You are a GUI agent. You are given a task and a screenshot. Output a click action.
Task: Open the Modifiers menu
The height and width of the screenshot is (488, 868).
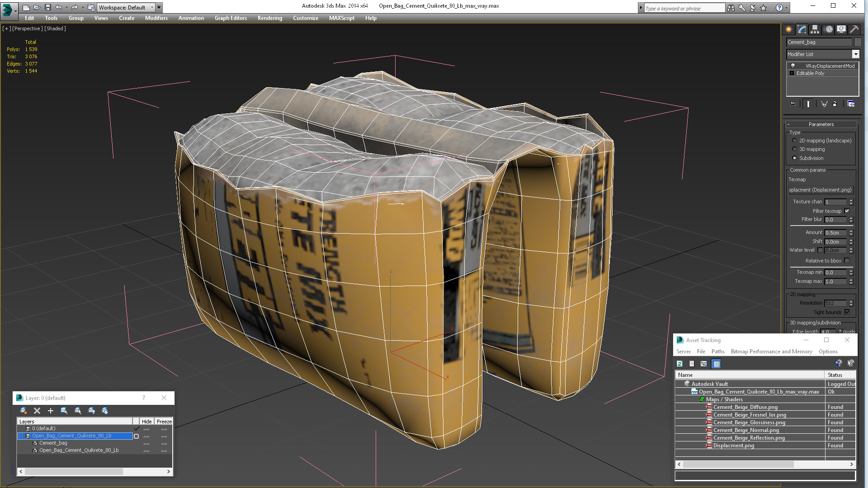click(x=156, y=18)
